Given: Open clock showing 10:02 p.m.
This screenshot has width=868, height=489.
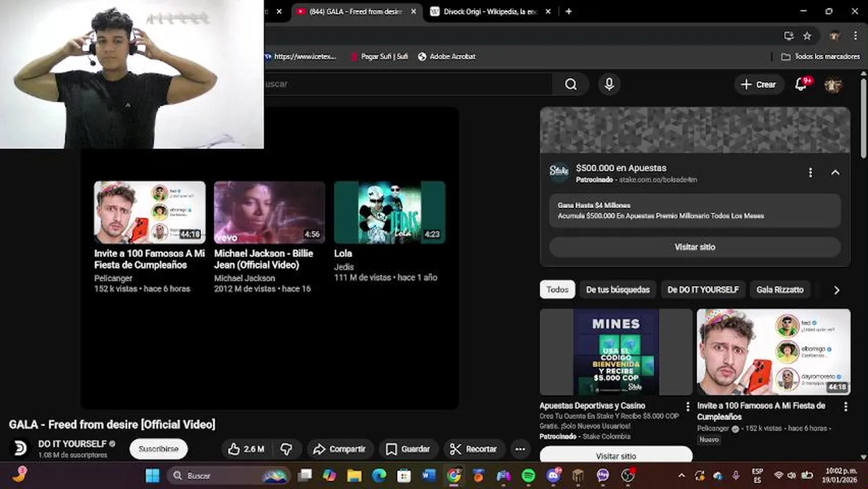Looking at the screenshot, I should pos(840,475).
